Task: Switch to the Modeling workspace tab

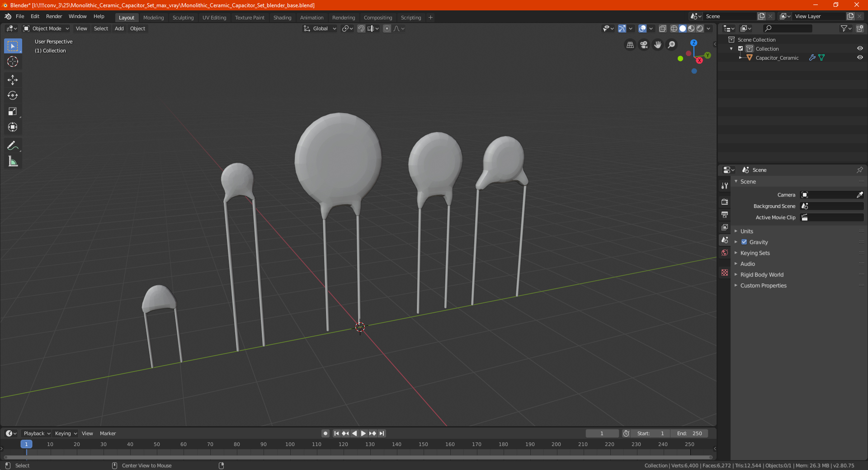Action: click(153, 18)
